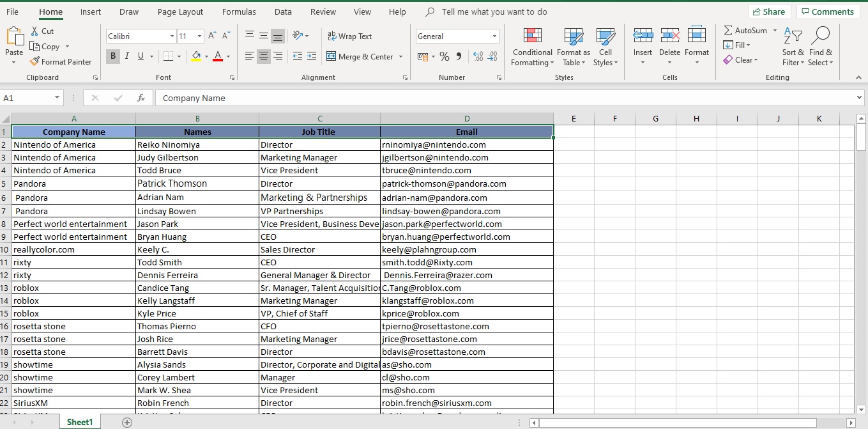
Task: Switch to the Formulas ribbon tab
Action: click(239, 12)
